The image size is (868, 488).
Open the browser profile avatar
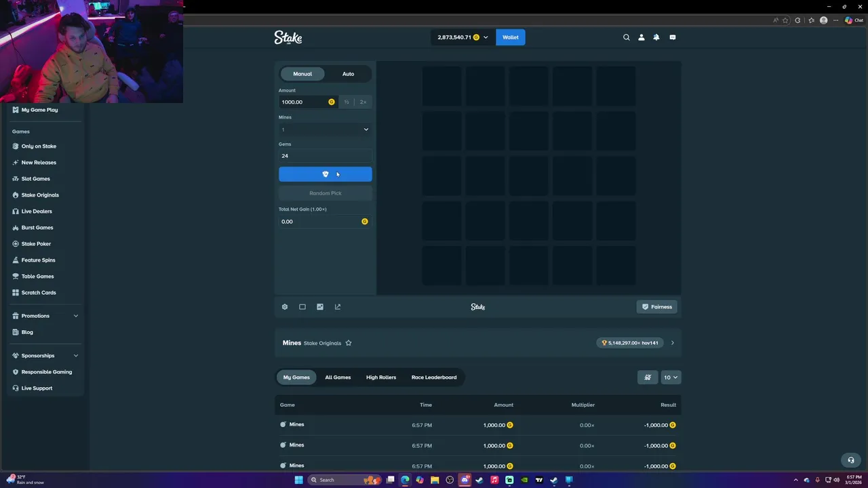pos(824,20)
